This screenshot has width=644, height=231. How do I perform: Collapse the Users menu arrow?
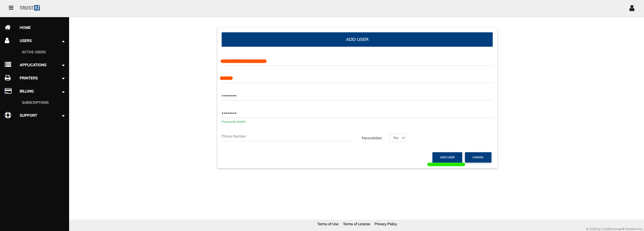tap(63, 41)
